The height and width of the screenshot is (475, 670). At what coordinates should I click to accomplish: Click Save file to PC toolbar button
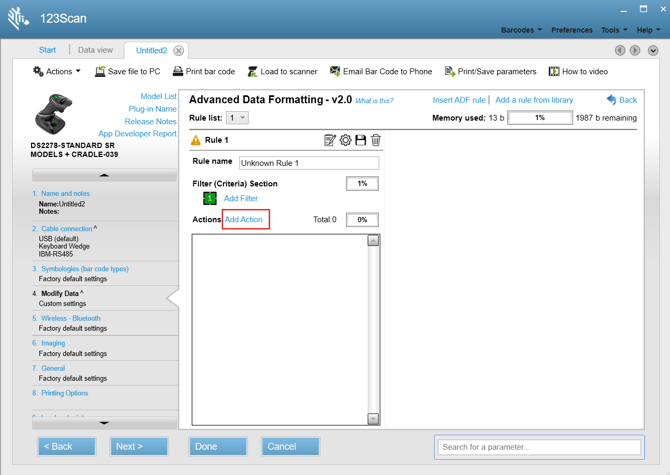click(x=127, y=72)
